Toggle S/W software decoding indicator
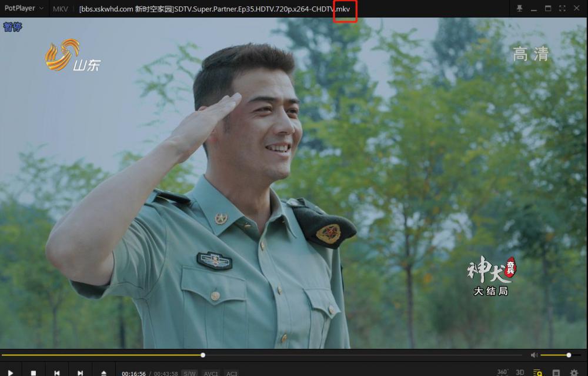This screenshot has width=588, height=376. [190, 374]
